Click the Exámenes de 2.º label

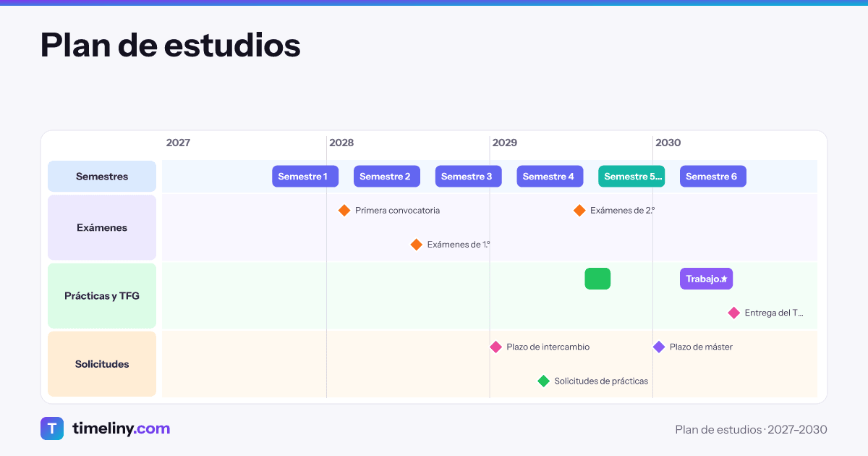pyautogui.click(x=622, y=211)
